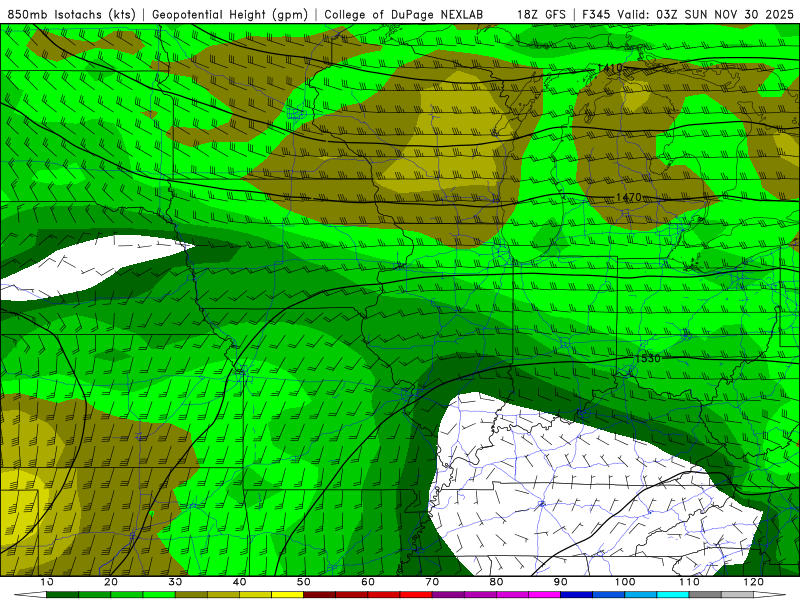This screenshot has width=800, height=600.
Task: Click the legend value 60
Action: 368,582
